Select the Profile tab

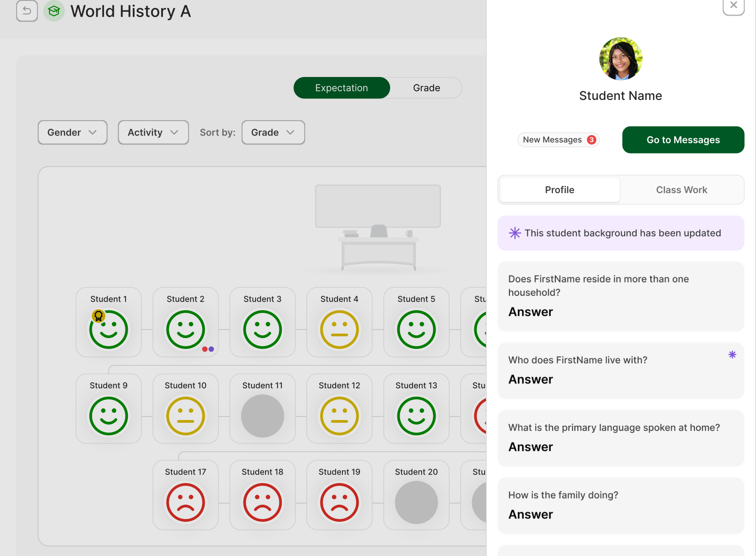point(560,190)
